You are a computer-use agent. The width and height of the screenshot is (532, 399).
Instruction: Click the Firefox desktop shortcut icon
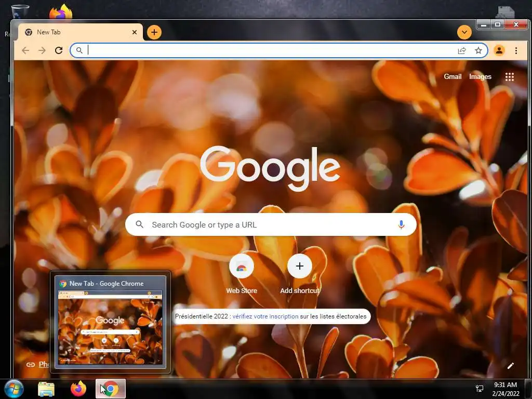coord(61,12)
